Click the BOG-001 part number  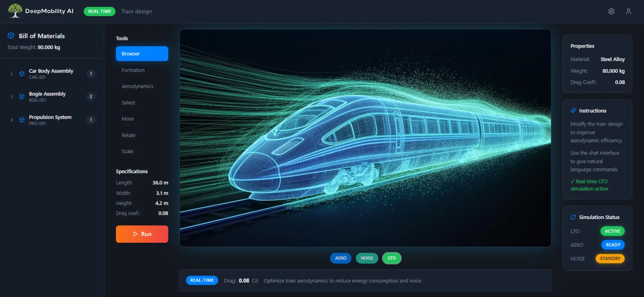[38, 100]
